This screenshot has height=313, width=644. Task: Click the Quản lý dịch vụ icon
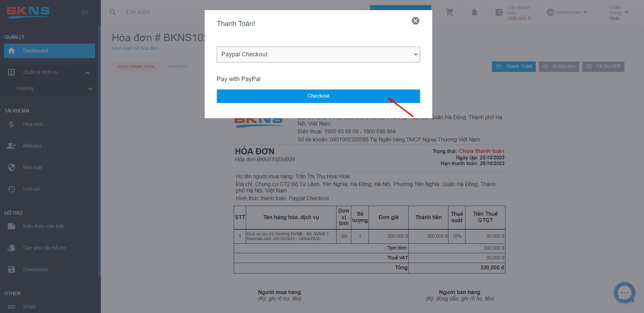coord(11,72)
